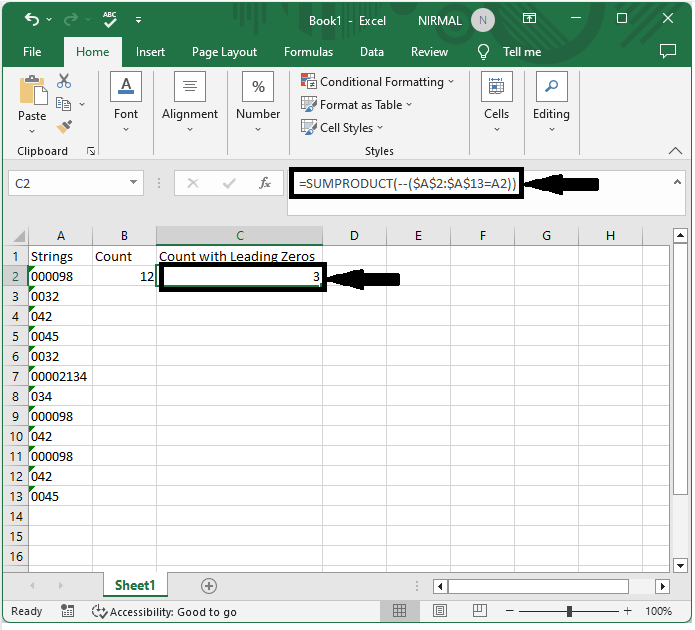Click the Tell me search box

522,52
